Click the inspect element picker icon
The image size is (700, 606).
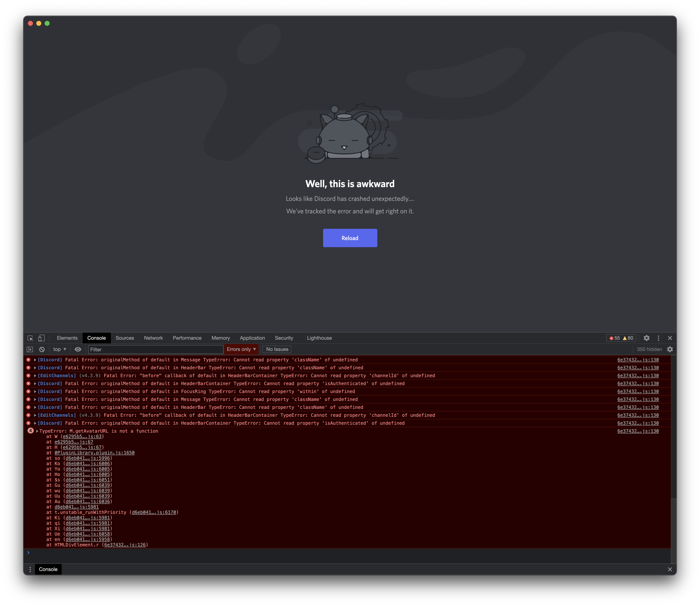(30, 338)
